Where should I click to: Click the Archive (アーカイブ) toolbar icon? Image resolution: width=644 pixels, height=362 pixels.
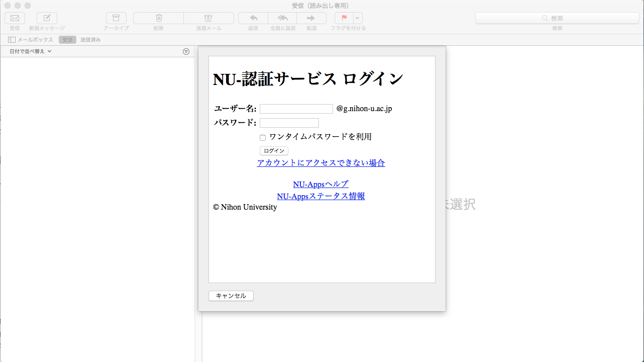point(116,18)
